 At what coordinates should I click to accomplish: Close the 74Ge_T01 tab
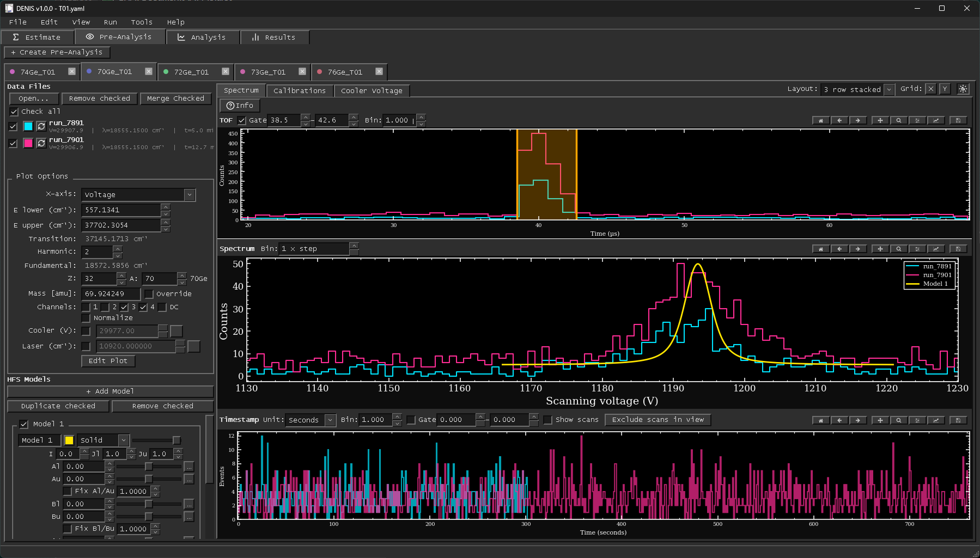click(72, 71)
